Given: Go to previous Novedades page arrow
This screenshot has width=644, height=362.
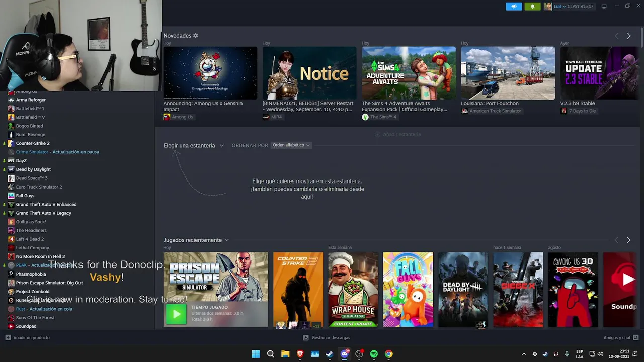Looking at the screenshot, I should pos(616,36).
